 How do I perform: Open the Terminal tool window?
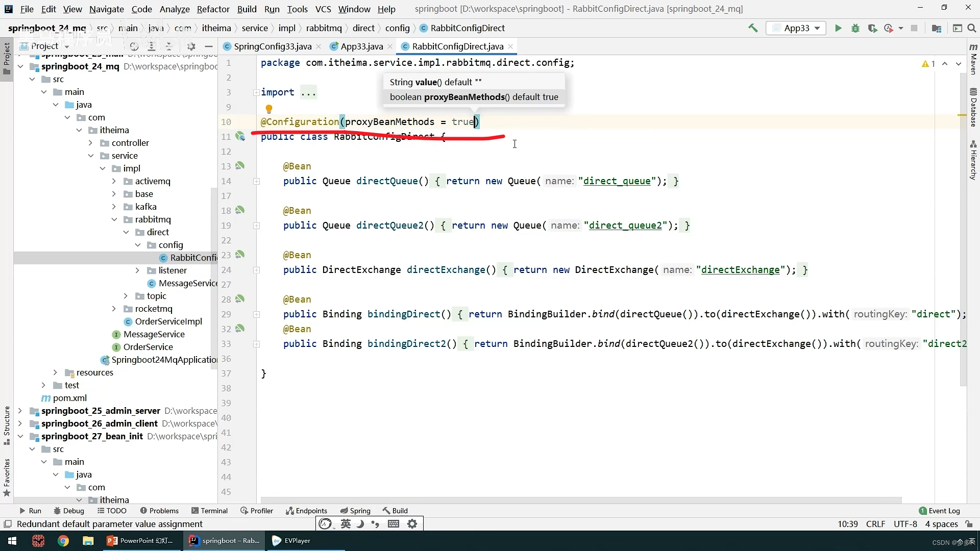(209, 511)
